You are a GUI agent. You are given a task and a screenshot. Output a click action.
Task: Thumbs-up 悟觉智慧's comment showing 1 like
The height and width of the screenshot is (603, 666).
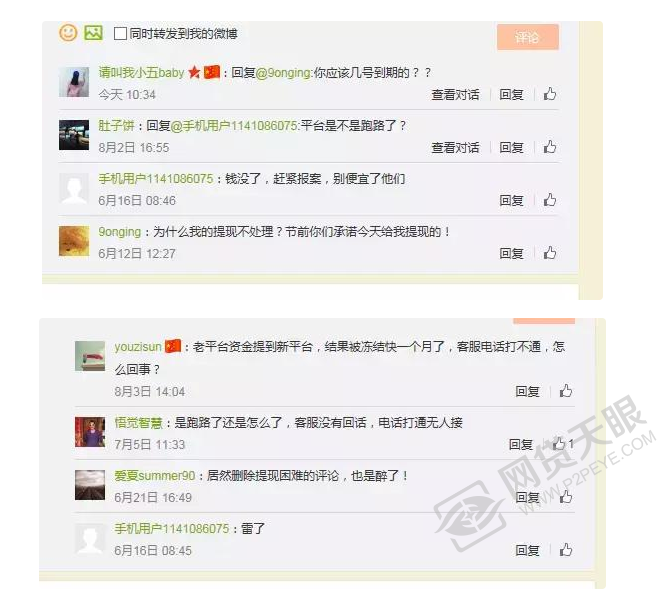tap(559, 444)
